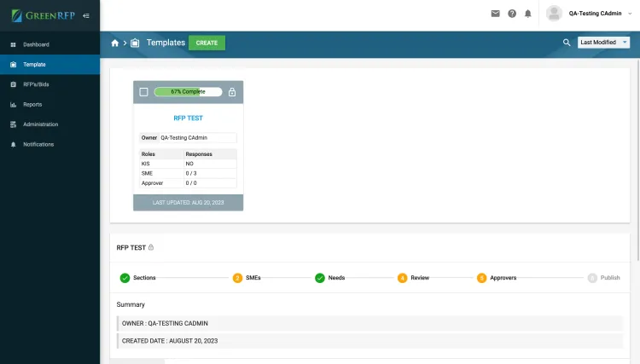Select the Publish step number 6
The height and width of the screenshot is (364, 640).
coord(592,278)
